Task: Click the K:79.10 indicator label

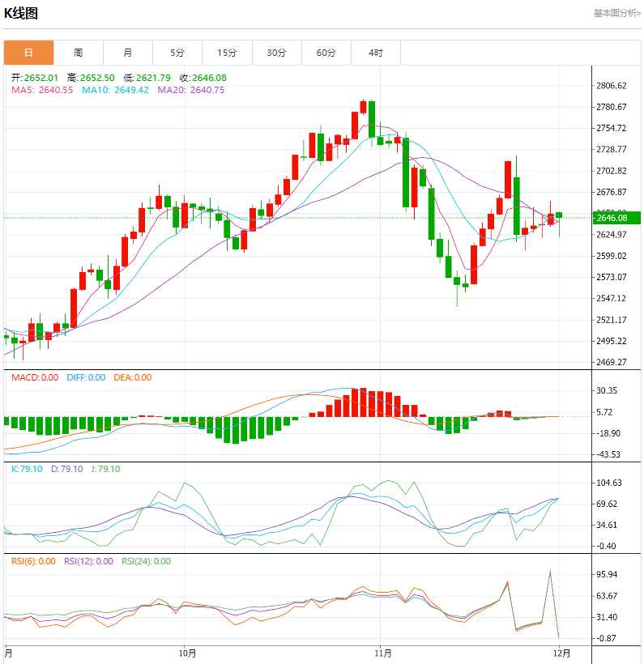Action: [x=27, y=469]
